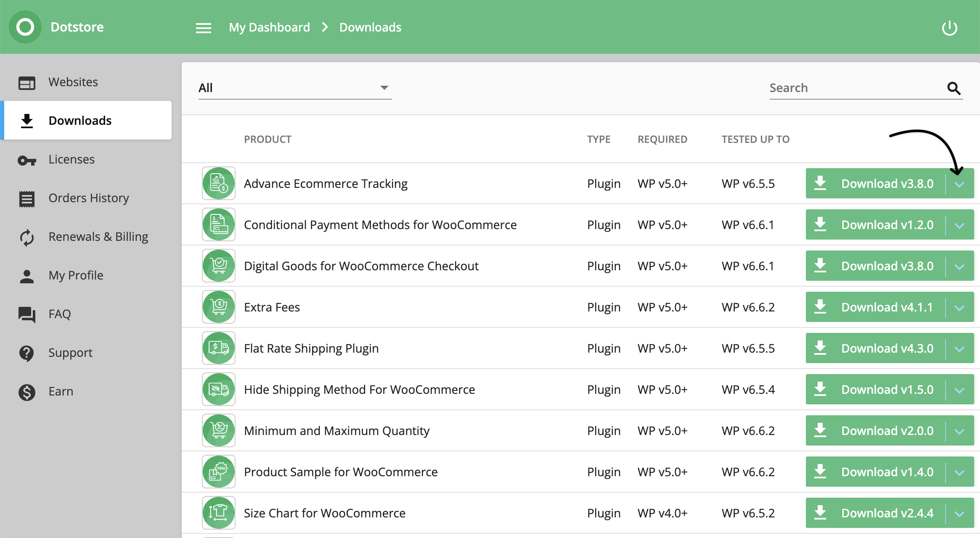Click Product Sample for WooCommerce icon
This screenshot has height=538, width=980.
(219, 472)
